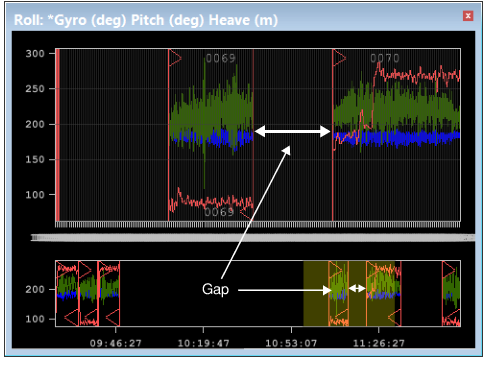The height and width of the screenshot is (369, 485).
Task: Click the small double-headed arrow in overview pane
Action: [x=357, y=288]
